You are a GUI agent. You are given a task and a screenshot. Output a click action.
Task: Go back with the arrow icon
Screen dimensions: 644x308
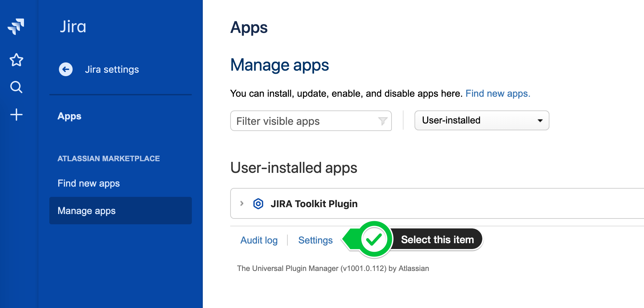pyautogui.click(x=66, y=69)
